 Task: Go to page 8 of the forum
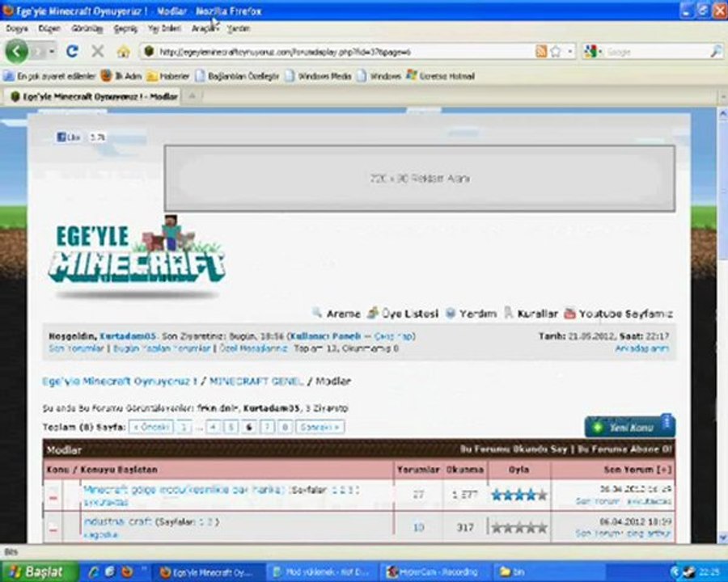tap(285, 427)
